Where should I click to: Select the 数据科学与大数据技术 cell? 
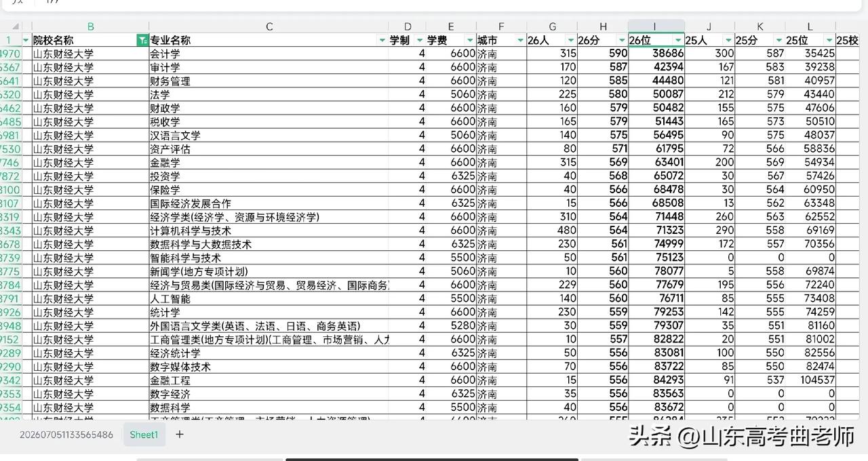pos(269,244)
